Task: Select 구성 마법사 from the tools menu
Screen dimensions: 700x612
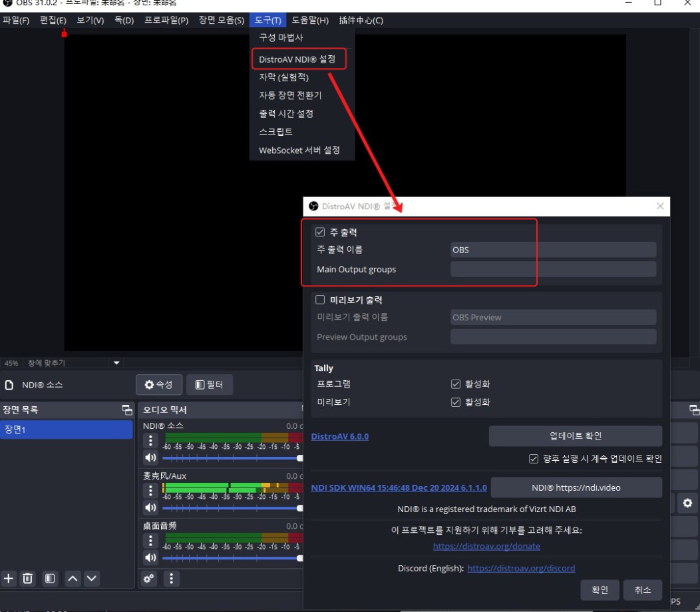Action: [x=302, y=37]
